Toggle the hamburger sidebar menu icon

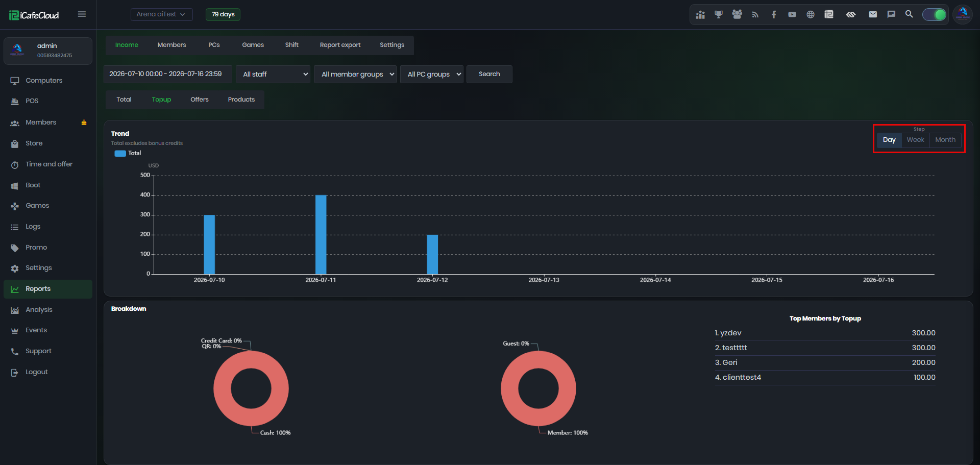click(82, 14)
